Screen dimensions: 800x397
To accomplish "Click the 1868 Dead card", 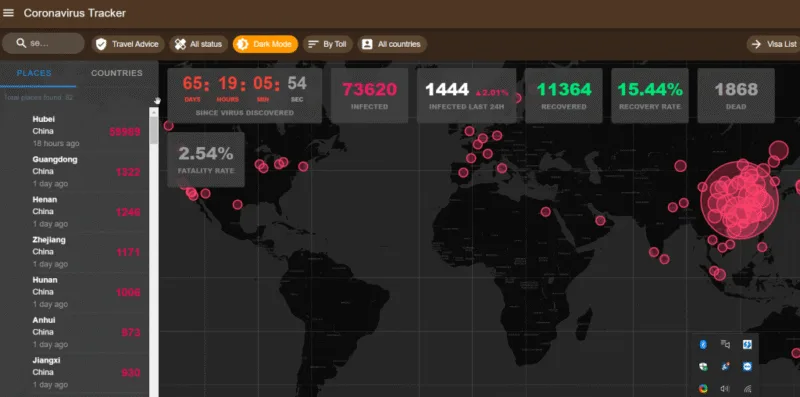I will coord(736,95).
